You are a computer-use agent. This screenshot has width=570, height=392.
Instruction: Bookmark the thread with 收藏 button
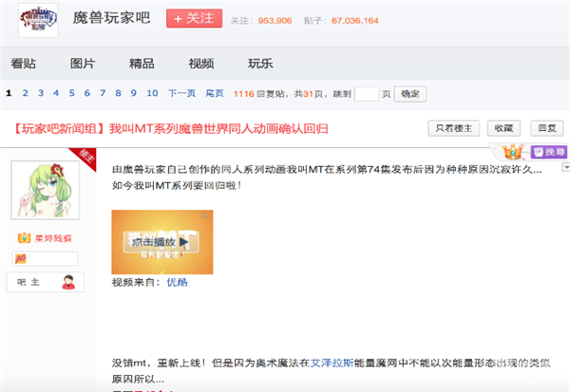pyautogui.click(x=503, y=128)
